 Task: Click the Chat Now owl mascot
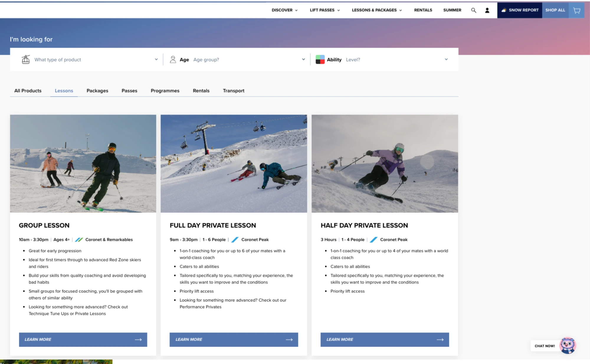pos(568,345)
